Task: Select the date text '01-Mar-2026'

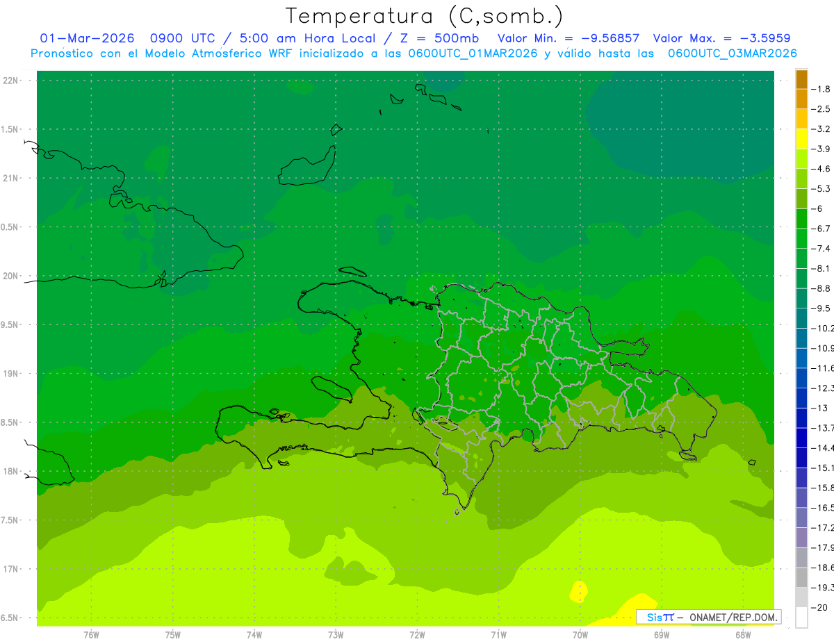Action: tap(87, 39)
